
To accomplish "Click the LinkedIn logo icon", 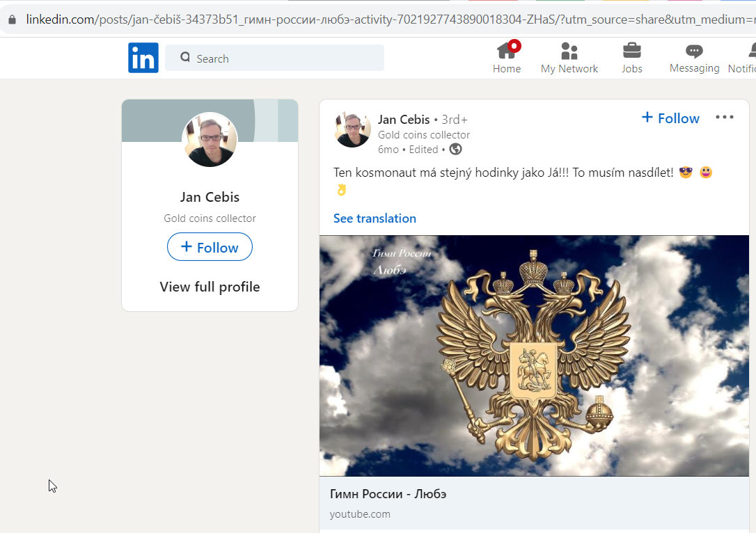I will point(143,58).
